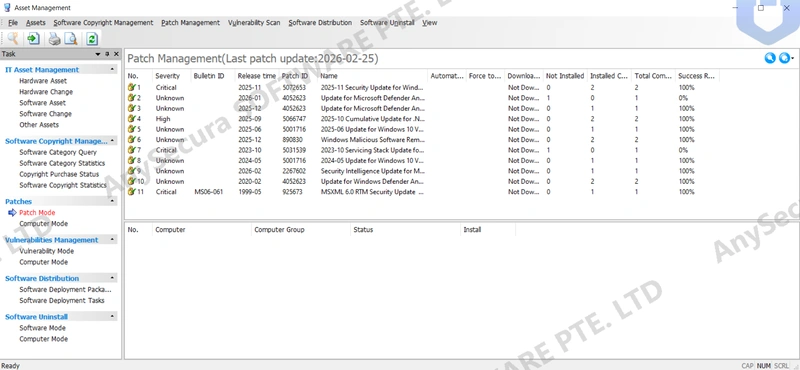Click patch icon for row 3 (2025-12 Defender)
Screen dimensions: 800x370
(132, 108)
